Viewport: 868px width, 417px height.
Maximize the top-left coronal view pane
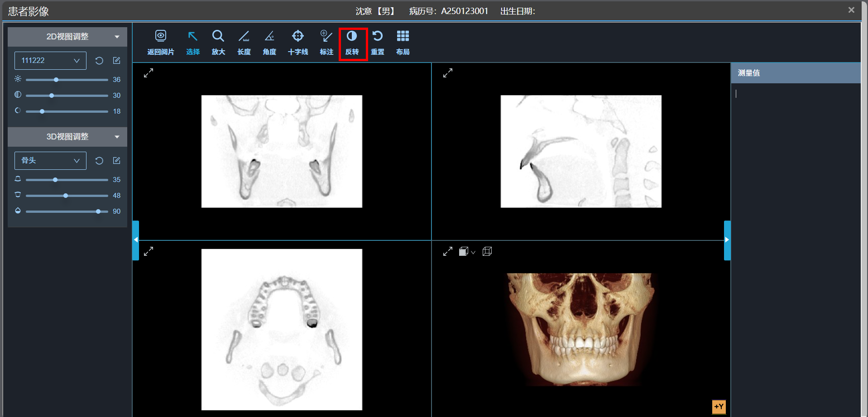pos(149,73)
